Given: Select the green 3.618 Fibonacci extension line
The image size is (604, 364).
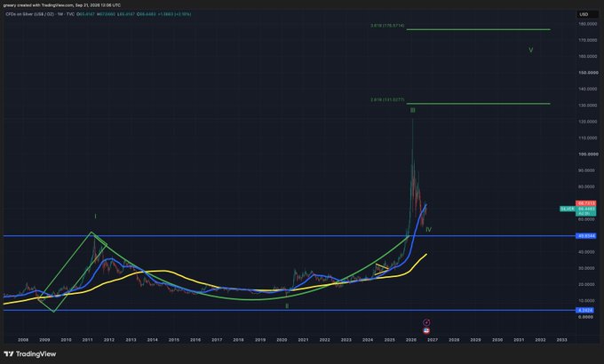Looking at the screenshot, I should [x=478, y=29].
